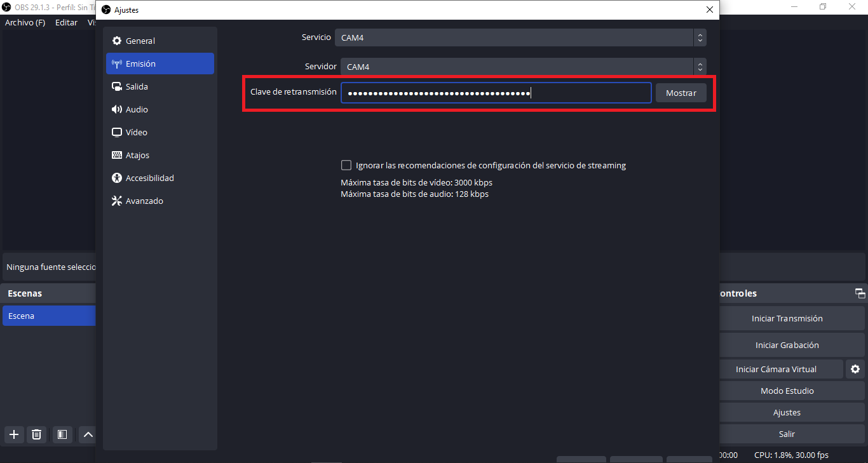Click Iniciar Transmisión button

pos(787,319)
